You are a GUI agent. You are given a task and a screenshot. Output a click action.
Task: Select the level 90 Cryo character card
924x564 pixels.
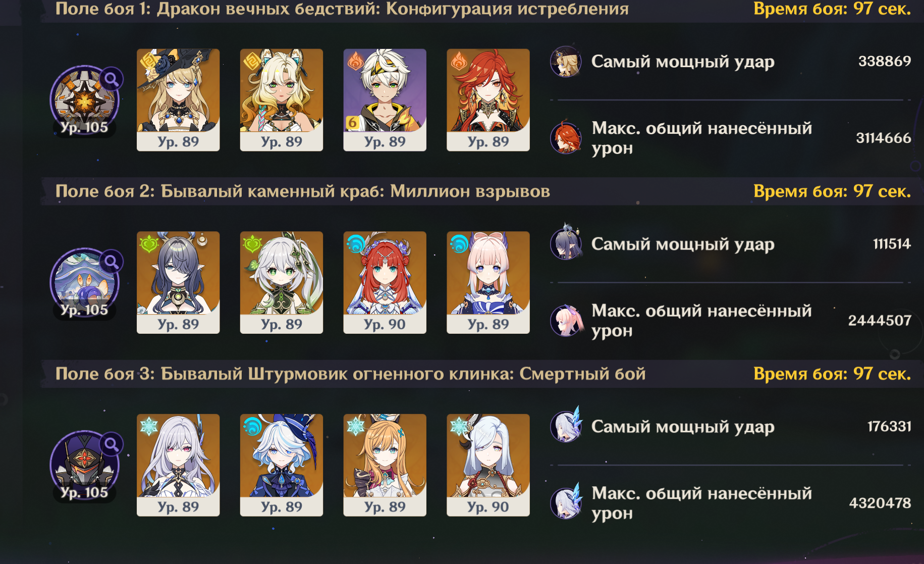[x=488, y=465]
